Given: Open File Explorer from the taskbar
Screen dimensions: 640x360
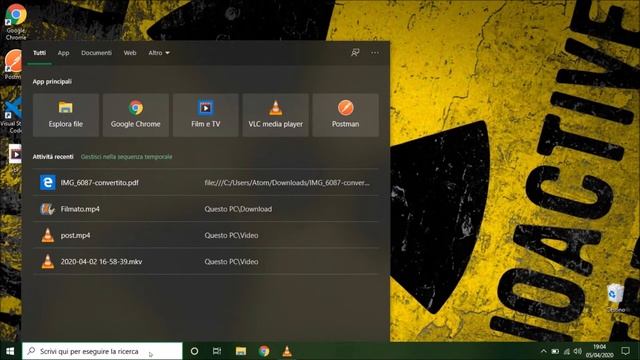Looking at the screenshot, I should 241,351.
